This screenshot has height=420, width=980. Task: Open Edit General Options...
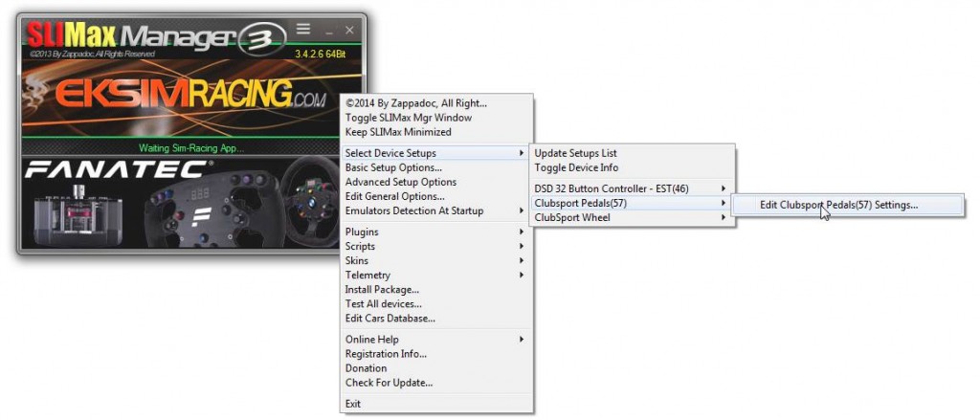pyautogui.click(x=435, y=196)
